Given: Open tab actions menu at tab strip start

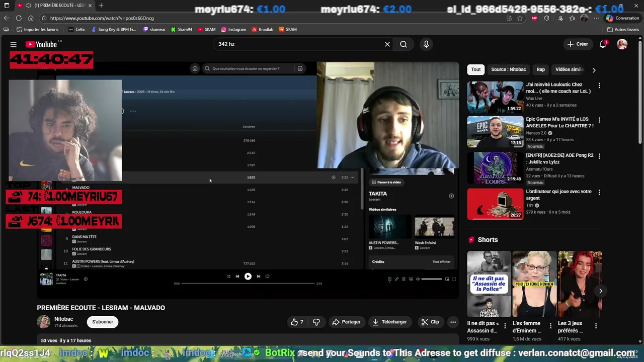Looking at the screenshot, I should 7,5.
